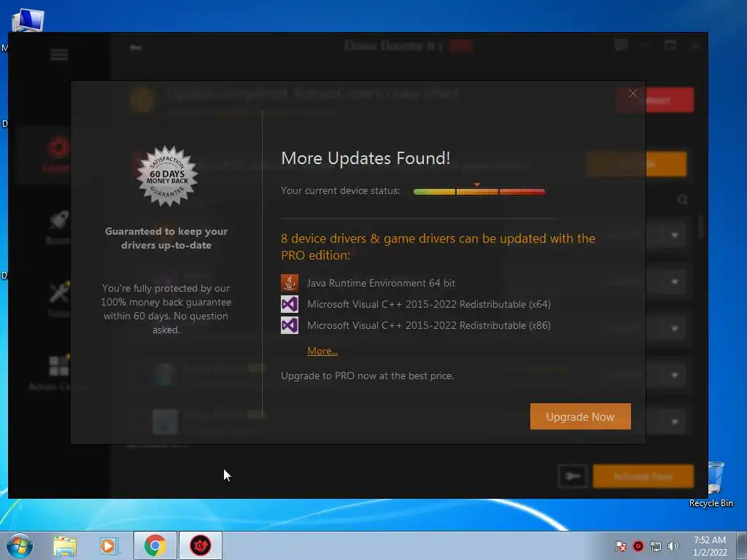747x560 pixels.
Task: Select "Microsoft Visual C++ 2015-2022 Redistributable (x64)" text
Action: (x=429, y=304)
